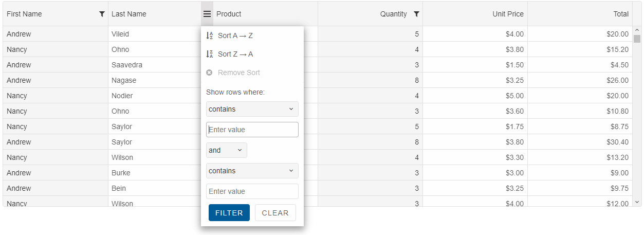This screenshot has height=235, width=644.
Task: Click the Remove Sort circle-x icon
Action: [x=210, y=73]
